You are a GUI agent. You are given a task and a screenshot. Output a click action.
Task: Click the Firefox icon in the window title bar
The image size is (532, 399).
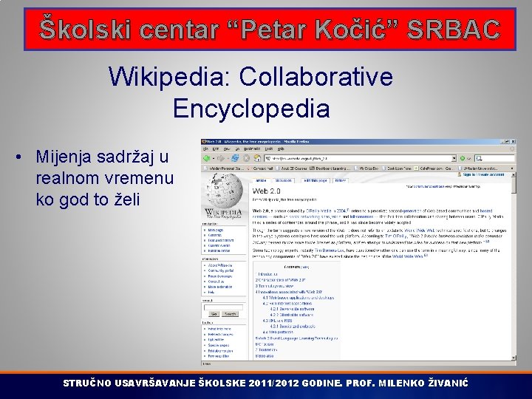click(204, 142)
